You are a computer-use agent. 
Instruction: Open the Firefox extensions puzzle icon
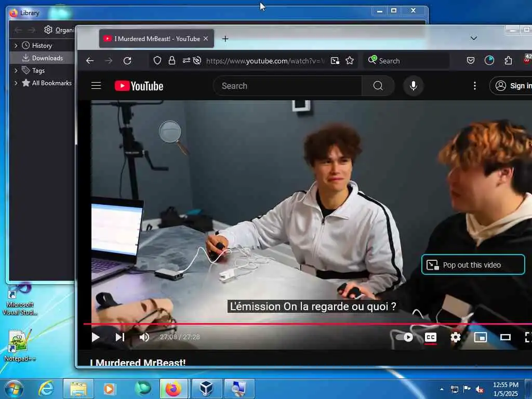pyautogui.click(x=508, y=60)
